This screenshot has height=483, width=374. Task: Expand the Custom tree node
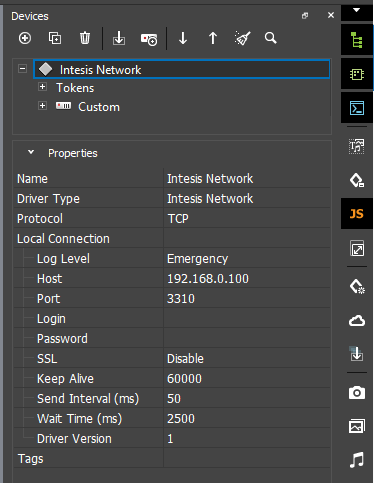42,106
